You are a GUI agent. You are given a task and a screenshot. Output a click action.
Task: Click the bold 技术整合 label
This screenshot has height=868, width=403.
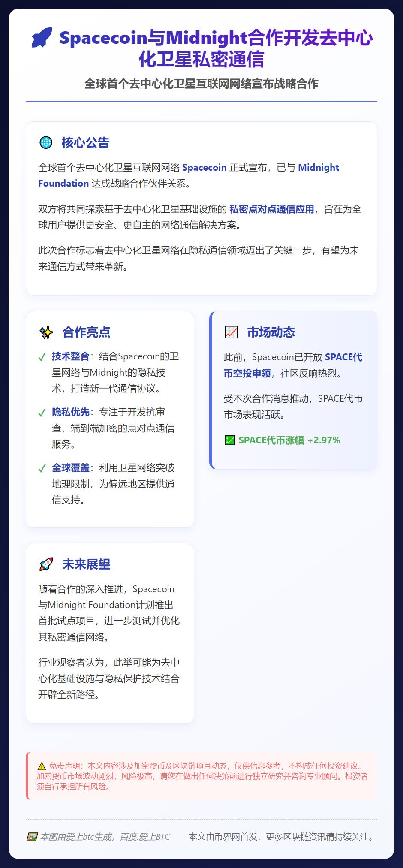tap(71, 356)
